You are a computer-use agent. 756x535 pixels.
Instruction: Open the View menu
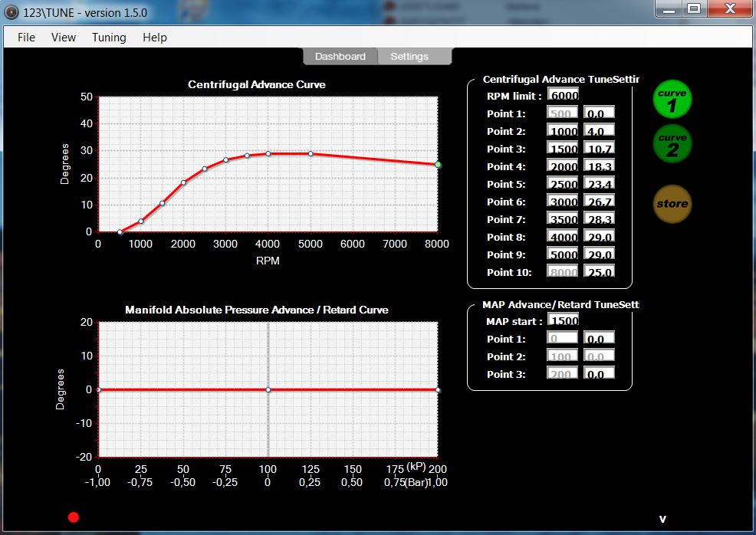[64, 37]
